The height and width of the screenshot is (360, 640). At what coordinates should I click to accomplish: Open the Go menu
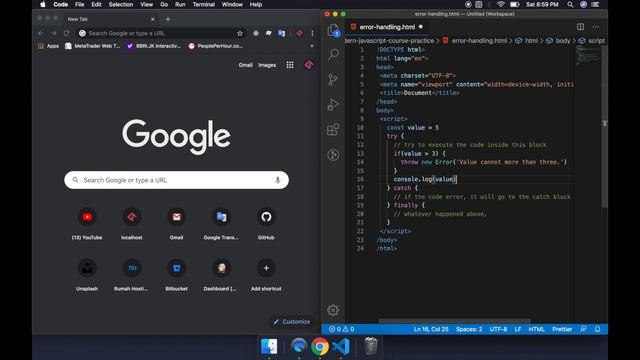(164, 4)
